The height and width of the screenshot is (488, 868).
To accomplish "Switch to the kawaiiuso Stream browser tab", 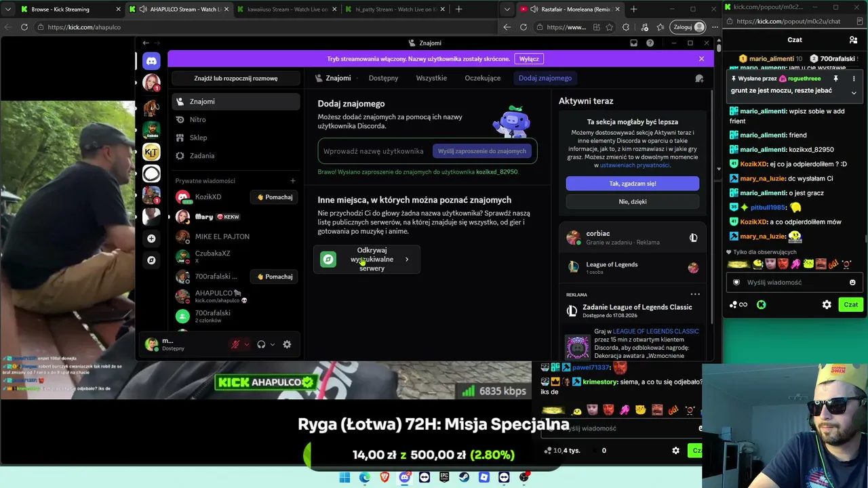I will 287,9.
